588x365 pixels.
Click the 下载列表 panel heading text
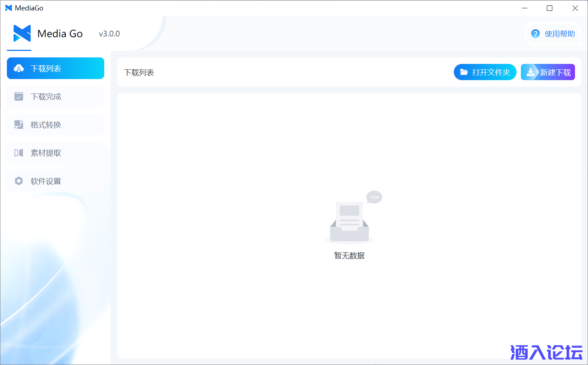(139, 73)
